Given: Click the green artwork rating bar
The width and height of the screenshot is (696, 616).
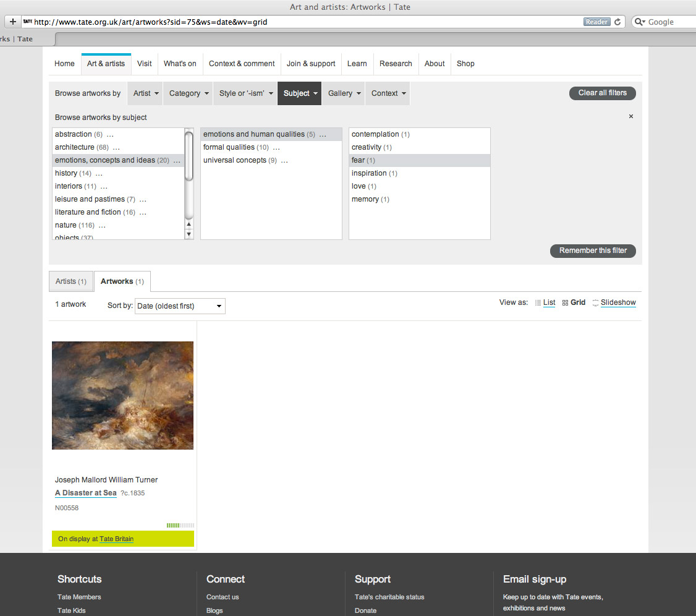Looking at the screenshot, I should click(180, 526).
